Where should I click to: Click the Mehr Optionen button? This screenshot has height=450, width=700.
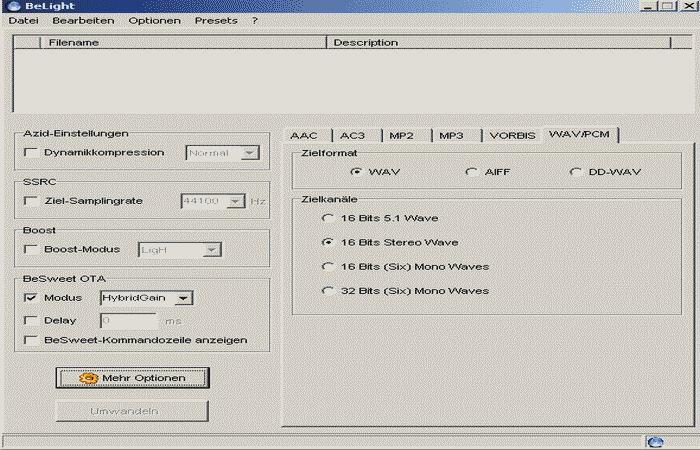(x=132, y=377)
